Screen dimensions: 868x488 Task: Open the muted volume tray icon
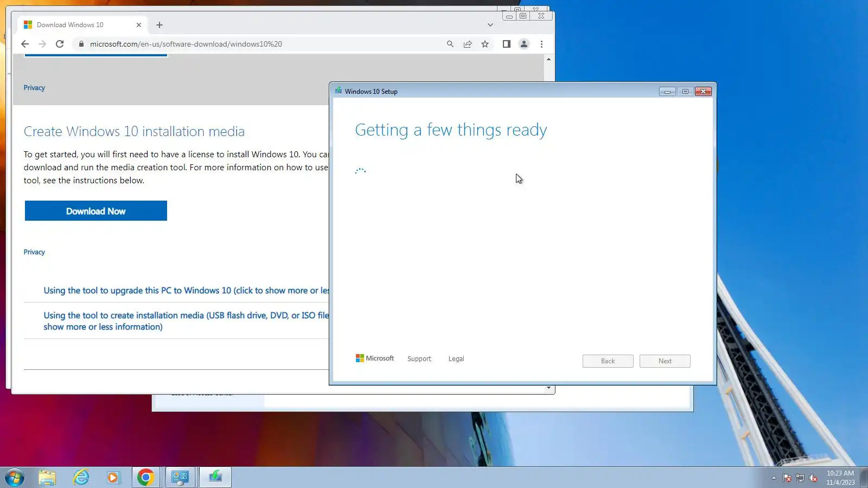[813, 478]
